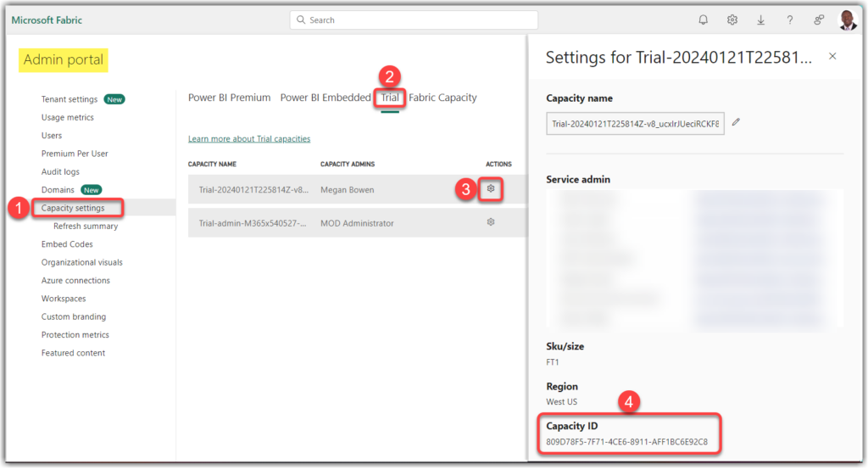The image size is (868, 470).
Task: Click the West US region value
Action: [x=561, y=402]
